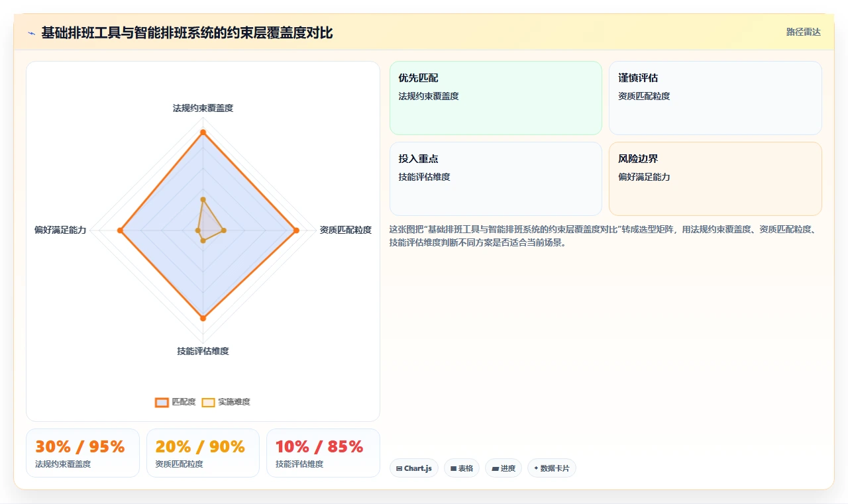Select the 表格 tag
Screen dimensions: 848x504
pos(462,468)
